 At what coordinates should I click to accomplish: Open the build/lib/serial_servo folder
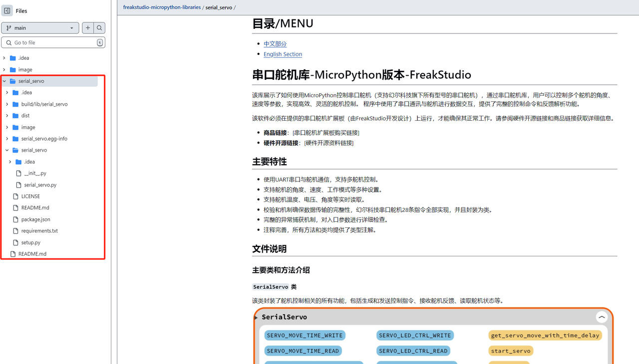pyautogui.click(x=44, y=104)
